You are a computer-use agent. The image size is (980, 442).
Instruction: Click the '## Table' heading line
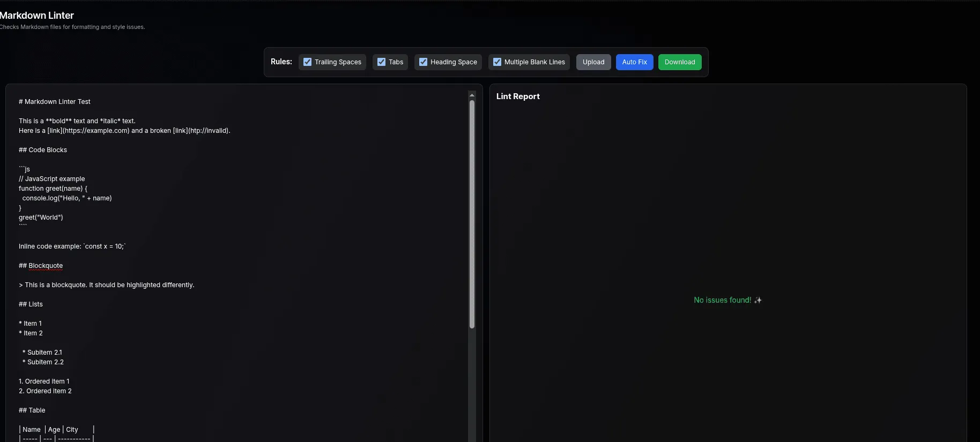(32, 410)
